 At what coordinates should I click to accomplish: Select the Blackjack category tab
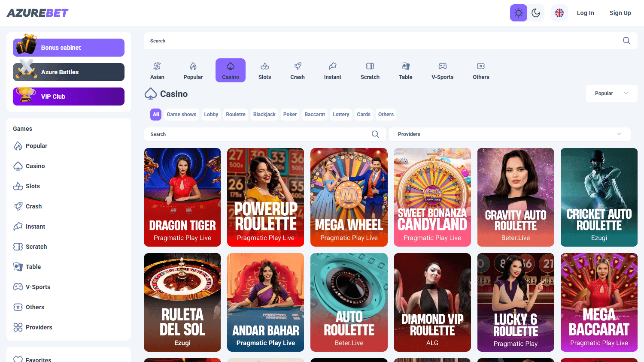pos(264,114)
